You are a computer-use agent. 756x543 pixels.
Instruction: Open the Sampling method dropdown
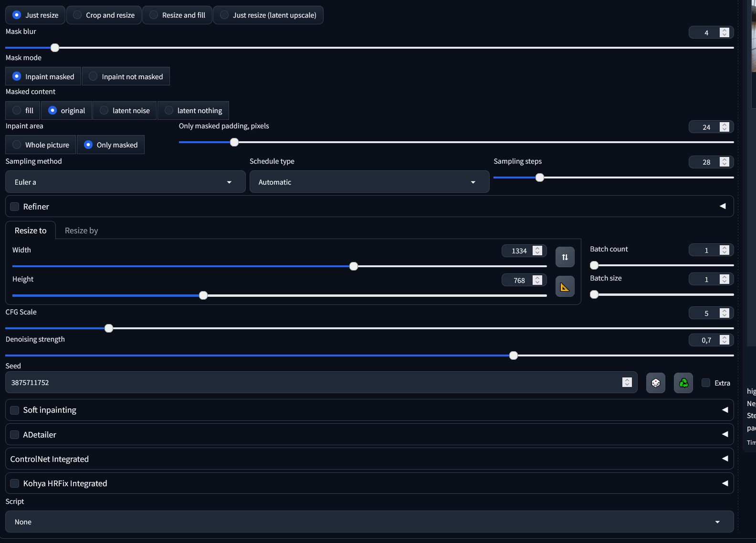(x=126, y=182)
